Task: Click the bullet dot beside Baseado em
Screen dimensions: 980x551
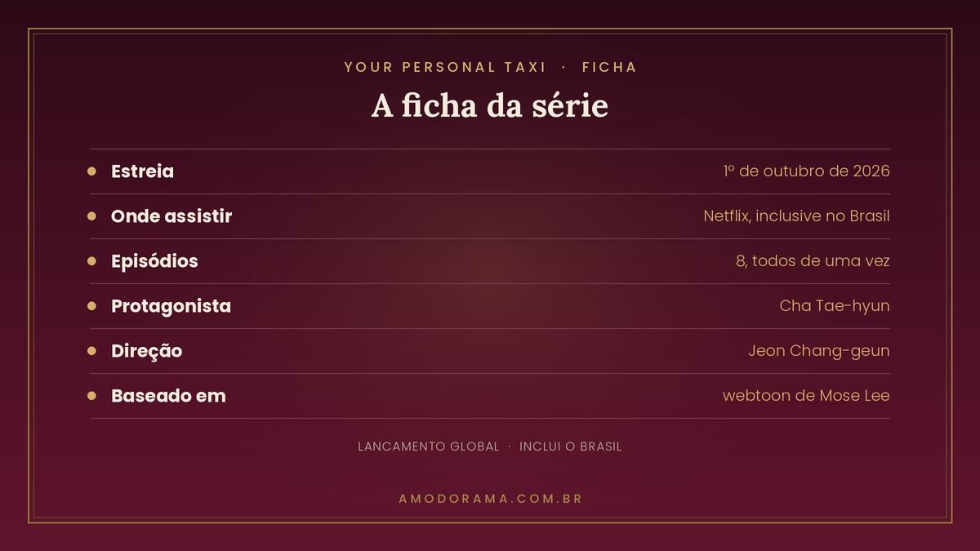Action: pyautogui.click(x=91, y=396)
